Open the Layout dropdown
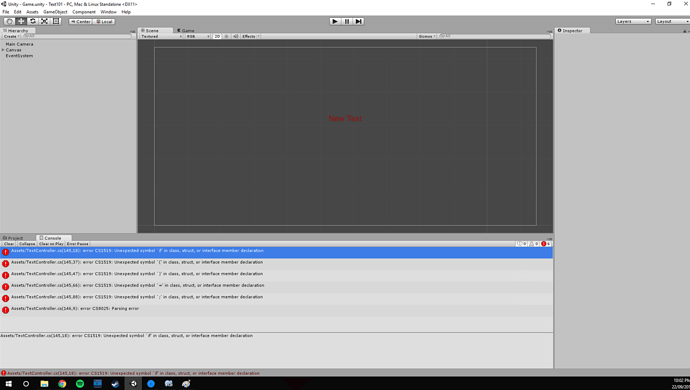The height and width of the screenshot is (390, 690). [672, 22]
